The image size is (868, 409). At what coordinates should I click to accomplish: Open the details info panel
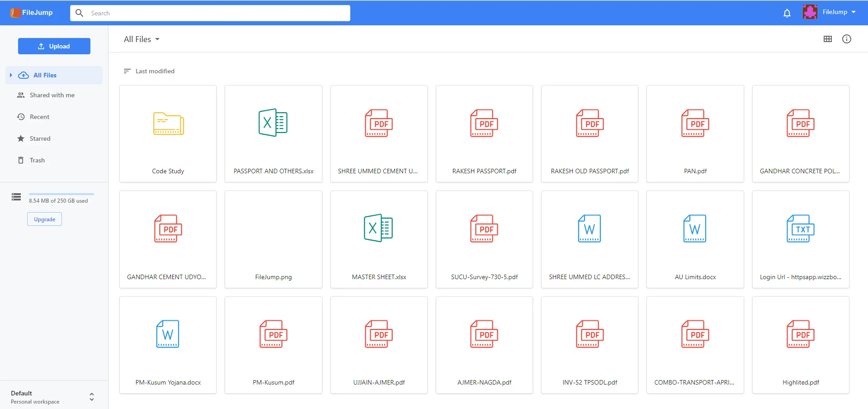[x=846, y=39]
